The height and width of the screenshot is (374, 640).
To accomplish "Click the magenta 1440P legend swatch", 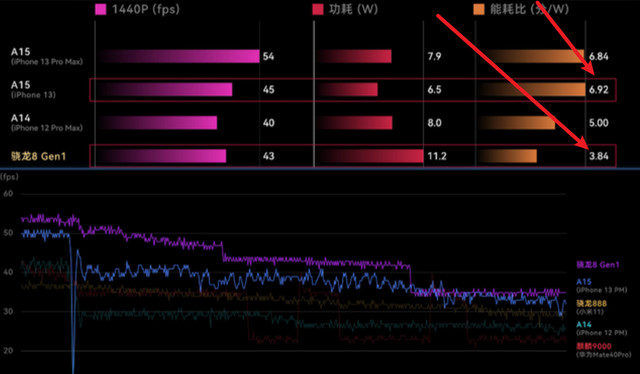I will coord(100,9).
